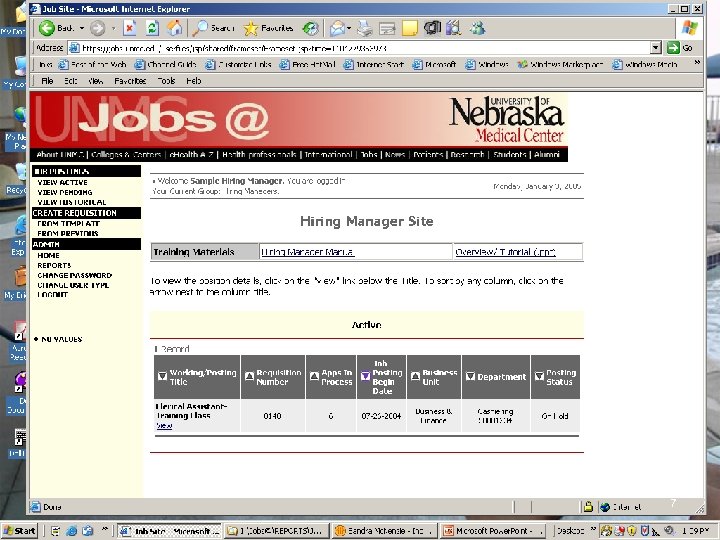The height and width of the screenshot is (540, 720).
Task: Go to browser Home page icon
Action: pyautogui.click(x=174, y=28)
